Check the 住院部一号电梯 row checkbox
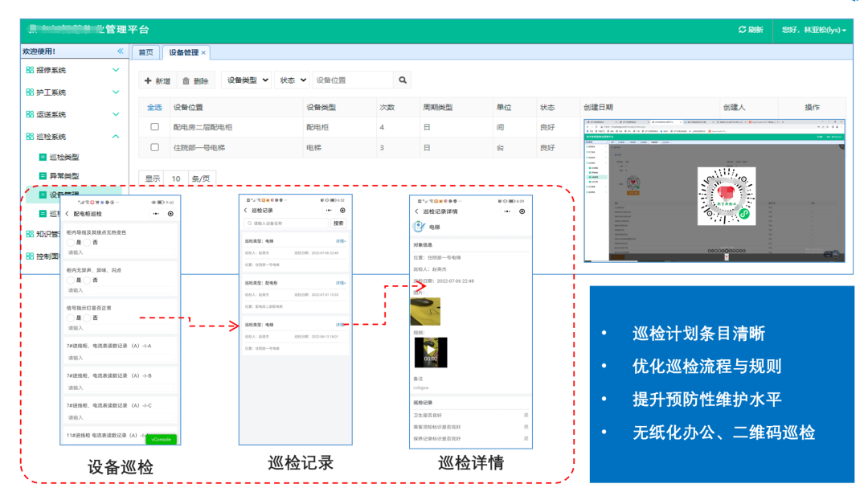868x488 pixels. pos(154,147)
